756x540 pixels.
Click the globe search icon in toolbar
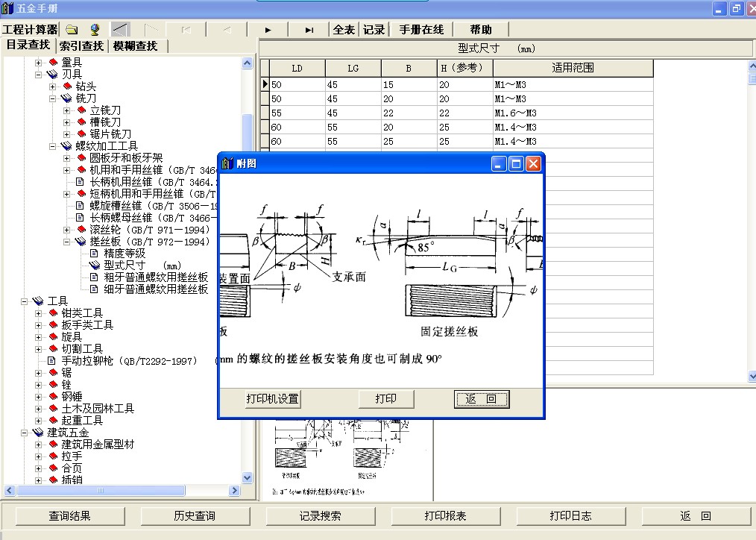click(95, 30)
